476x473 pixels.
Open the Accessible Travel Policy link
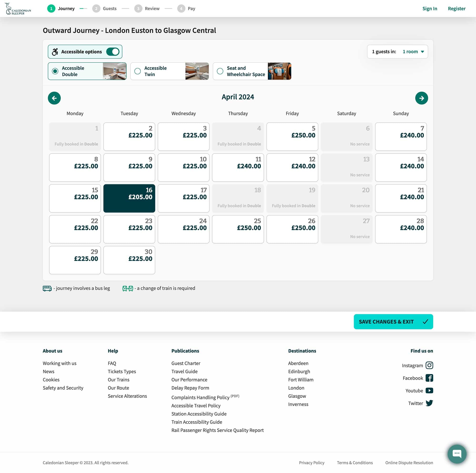click(196, 405)
